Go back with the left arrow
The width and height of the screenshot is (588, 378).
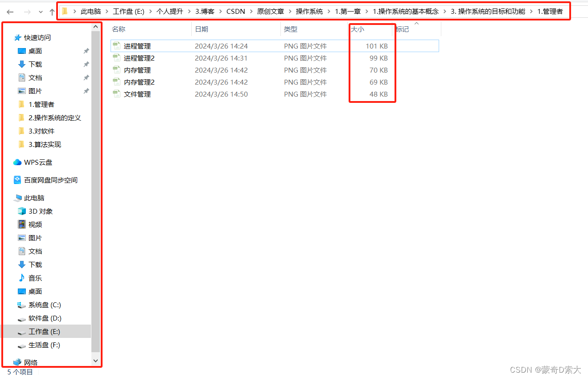(x=10, y=12)
